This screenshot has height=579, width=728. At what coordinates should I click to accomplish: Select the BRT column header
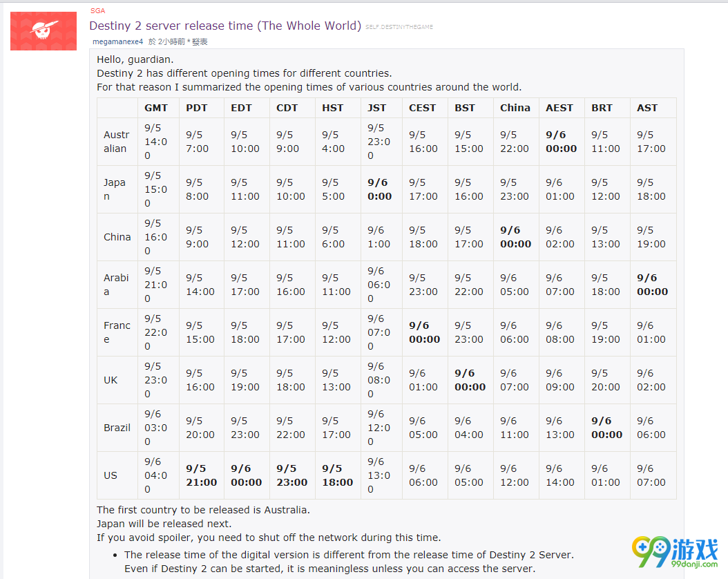(602, 108)
